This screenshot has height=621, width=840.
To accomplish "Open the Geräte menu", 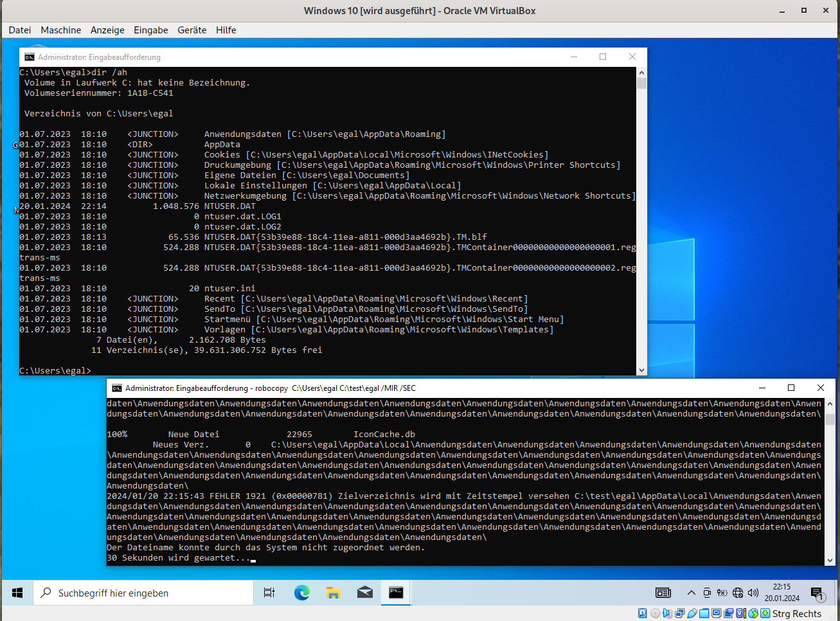I will tap(192, 30).
